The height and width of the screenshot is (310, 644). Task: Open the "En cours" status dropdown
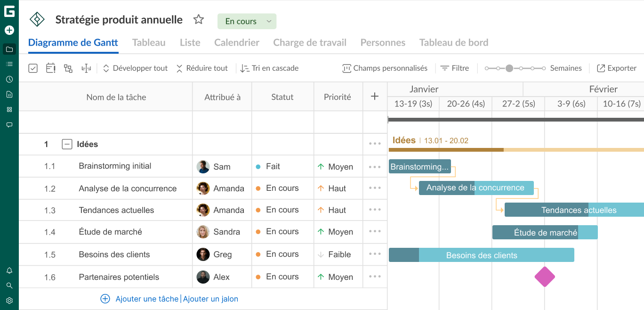tap(247, 21)
